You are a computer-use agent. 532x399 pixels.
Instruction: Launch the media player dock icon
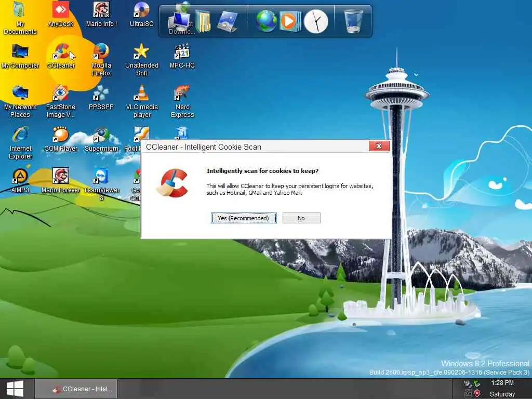(290, 21)
